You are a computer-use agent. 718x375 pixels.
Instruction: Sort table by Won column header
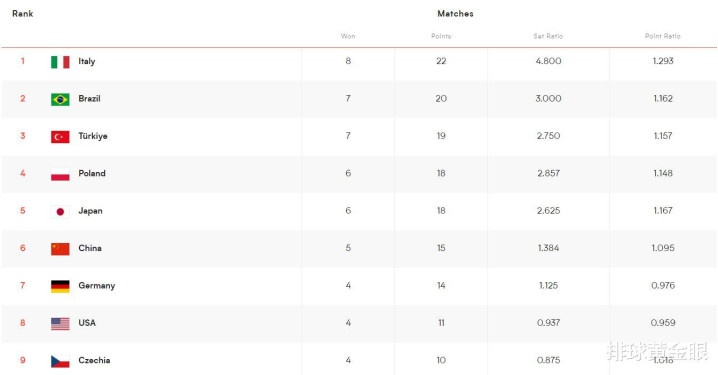[x=348, y=36]
